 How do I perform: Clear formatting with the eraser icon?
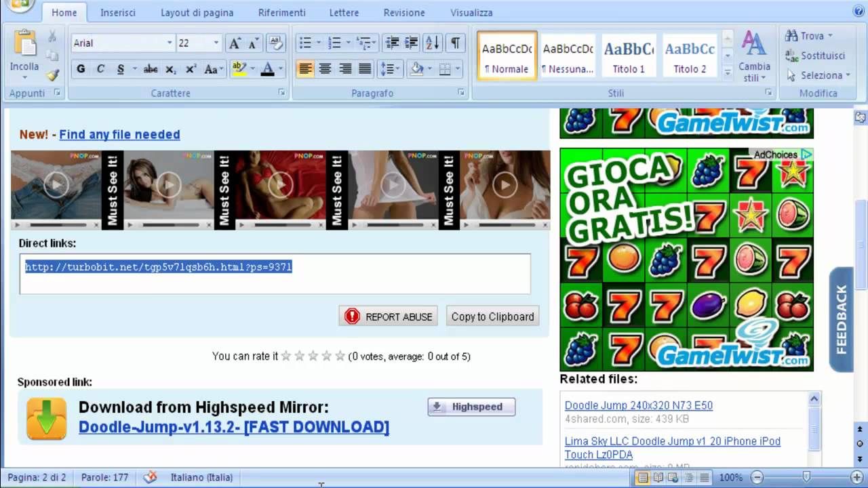(275, 43)
